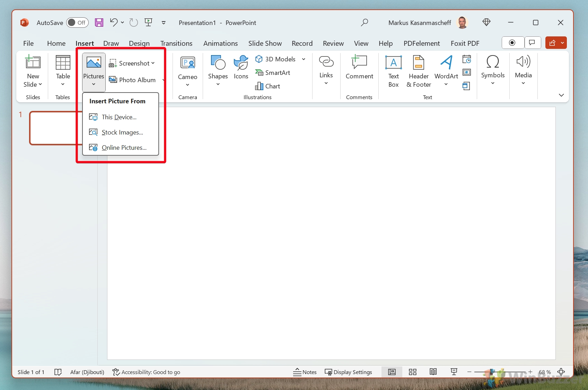Open the File tab
Image resolution: width=588 pixels, height=390 pixels.
(x=28, y=43)
